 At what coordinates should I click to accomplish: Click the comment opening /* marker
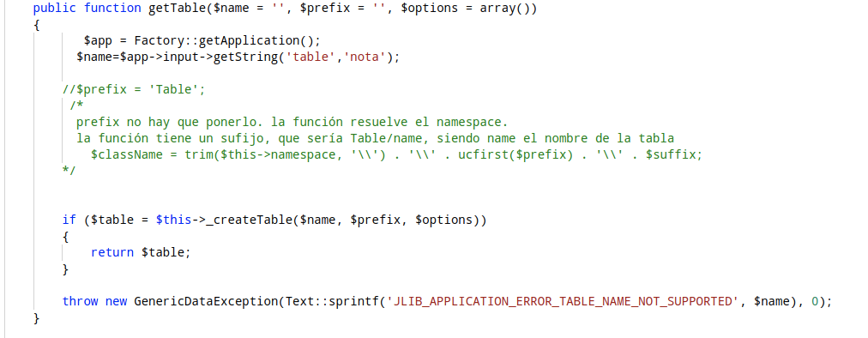[77, 106]
